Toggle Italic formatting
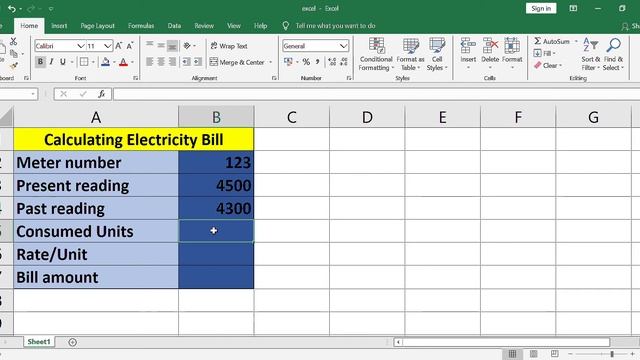640x360 pixels. point(51,62)
